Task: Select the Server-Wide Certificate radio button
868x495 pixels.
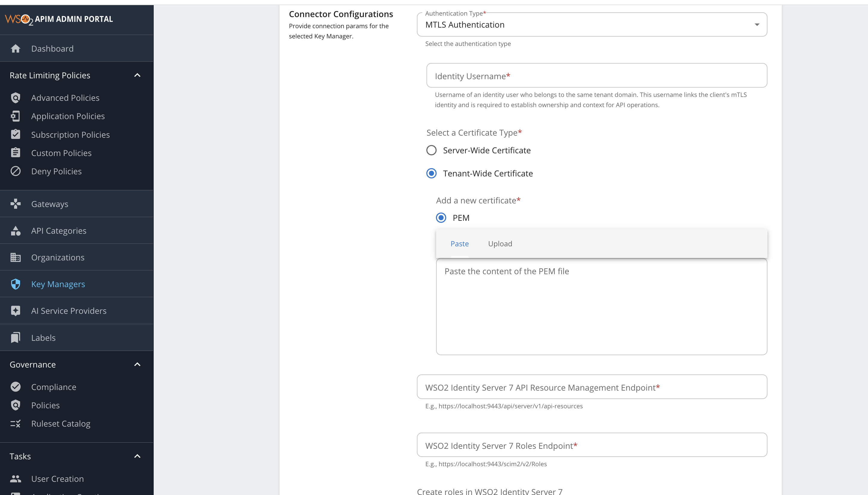Action: 431,150
